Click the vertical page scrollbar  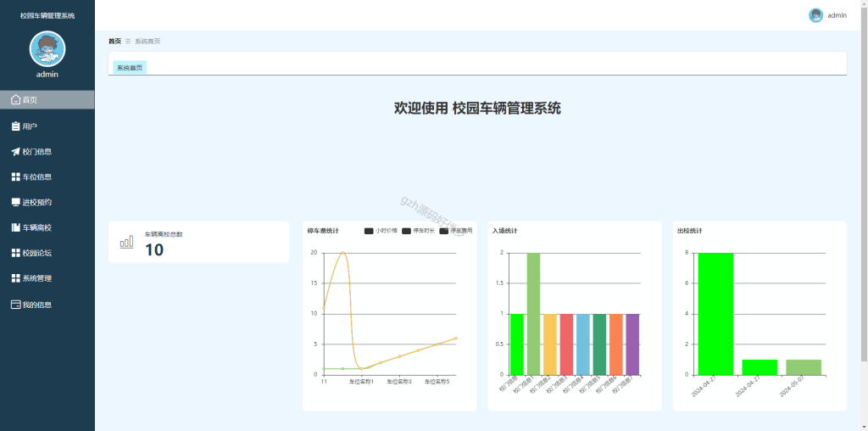(864, 182)
